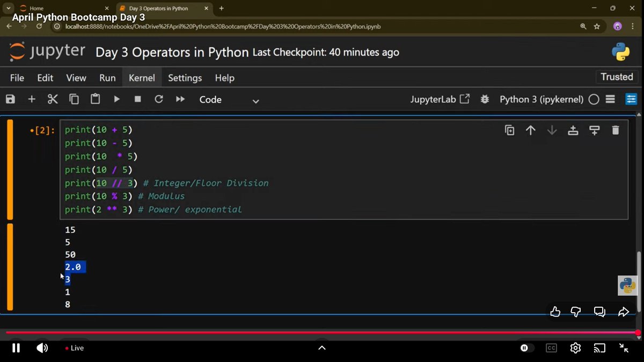Image resolution: width=644 pixels, height=362 pixels.
Task: Copy the selected cell in the Jupyter toolbar
Action: pos(74,99)
